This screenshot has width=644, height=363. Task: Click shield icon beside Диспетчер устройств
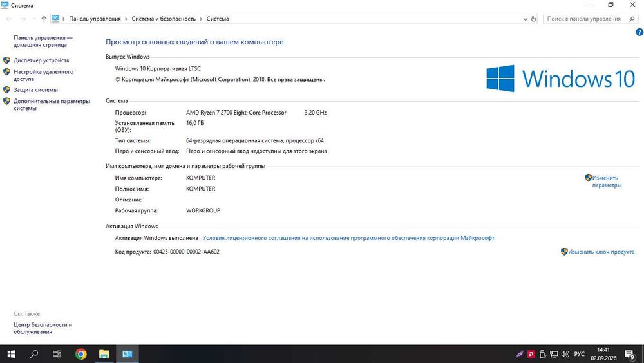(x=6, y=60)
